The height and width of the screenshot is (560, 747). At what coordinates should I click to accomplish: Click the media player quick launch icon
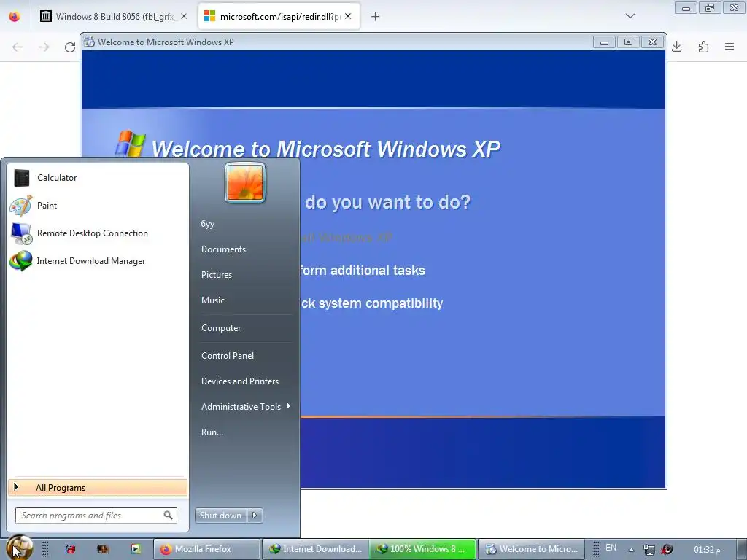point(136,549)
